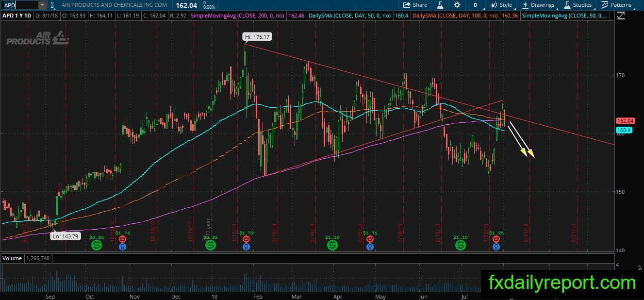Select the ascending red support trendline
The image size is (644, 300).
pyautogui.click(x=383, y=137)
